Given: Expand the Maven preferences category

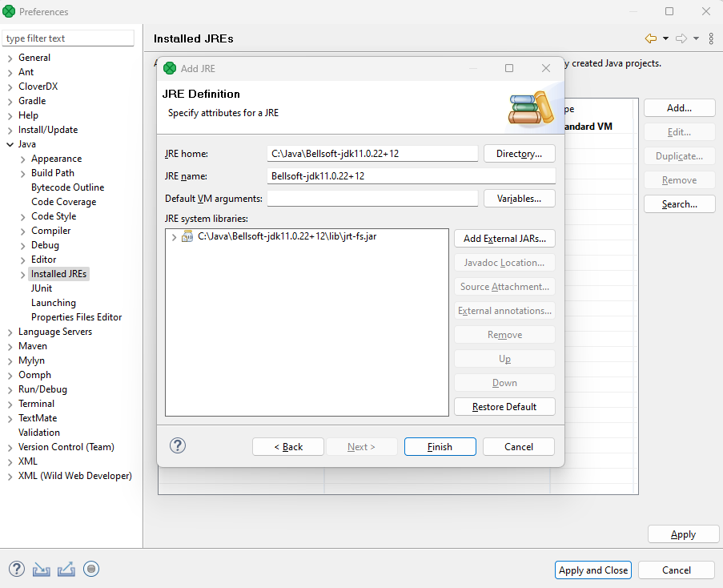Looking at the screenshot, I should click(10, 346).
